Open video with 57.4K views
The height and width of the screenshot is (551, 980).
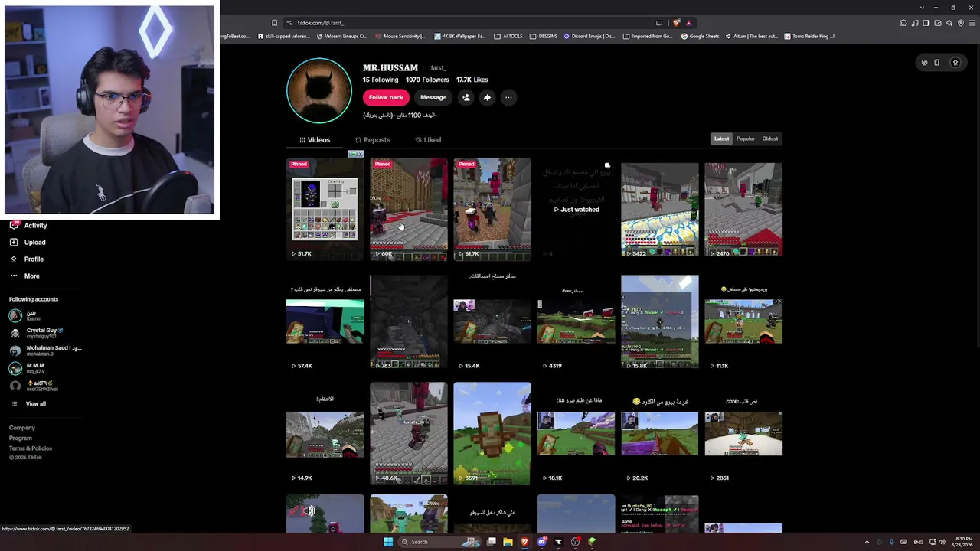pos(325,321)
